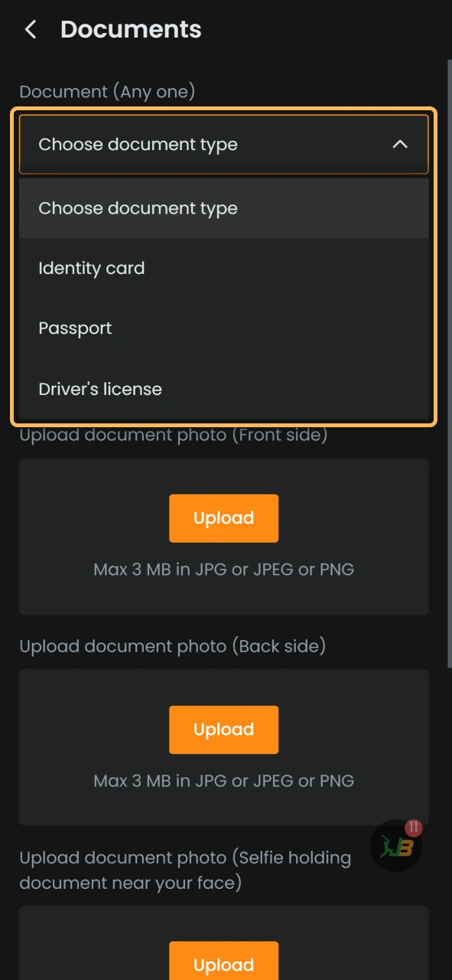
Task: Upload the back side document photo
Action: 223,730
